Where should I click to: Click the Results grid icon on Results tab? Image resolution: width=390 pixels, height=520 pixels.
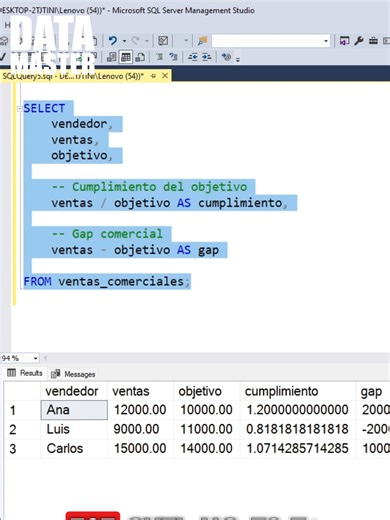tap(11, 373)
